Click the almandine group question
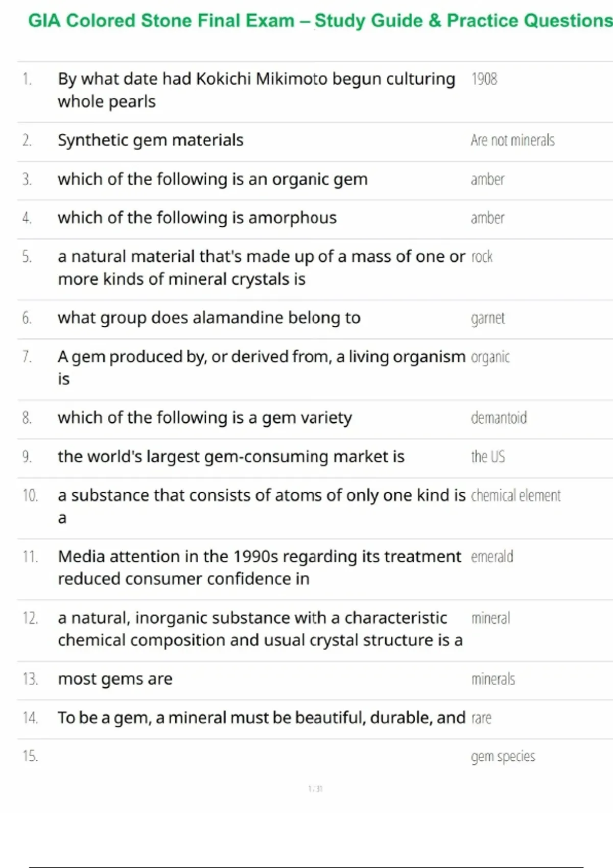613x868 pixels. [x=209, y=318]
